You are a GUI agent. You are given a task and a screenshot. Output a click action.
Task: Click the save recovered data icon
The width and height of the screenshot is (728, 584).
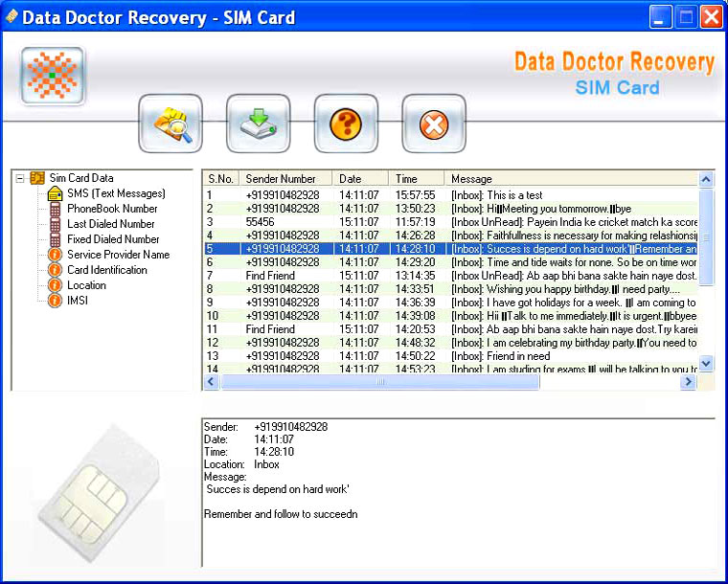pyautogui.click(x=258, y=124)
